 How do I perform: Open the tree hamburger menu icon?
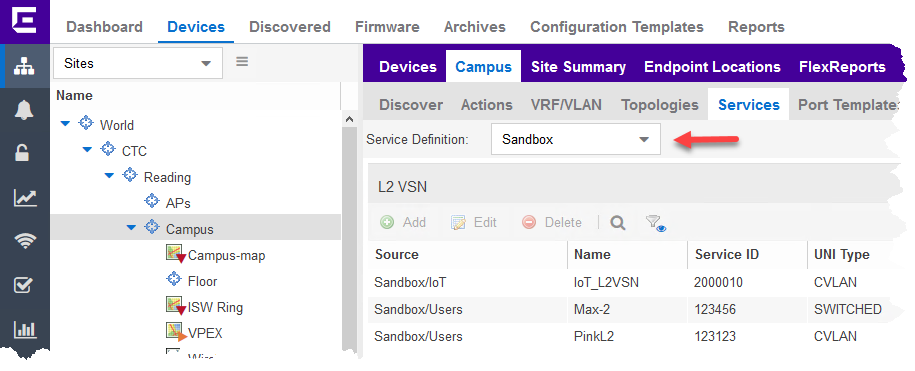point(242,62)
